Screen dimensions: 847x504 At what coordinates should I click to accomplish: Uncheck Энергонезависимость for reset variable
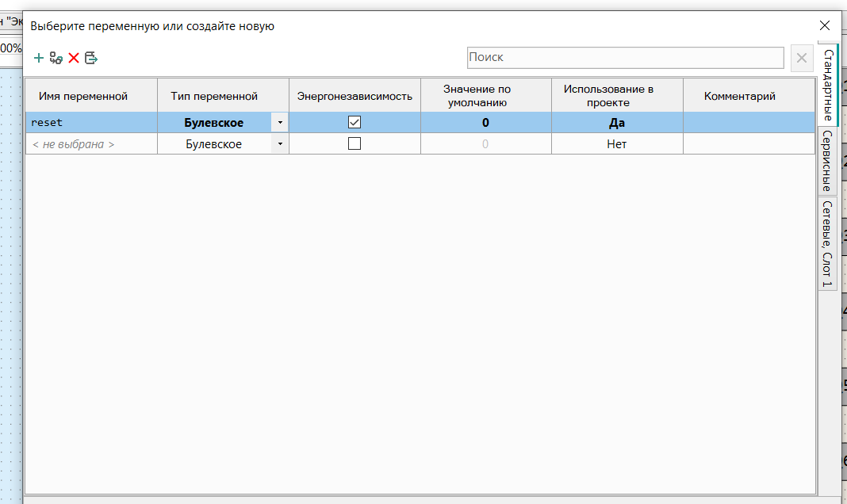point(355,123)
